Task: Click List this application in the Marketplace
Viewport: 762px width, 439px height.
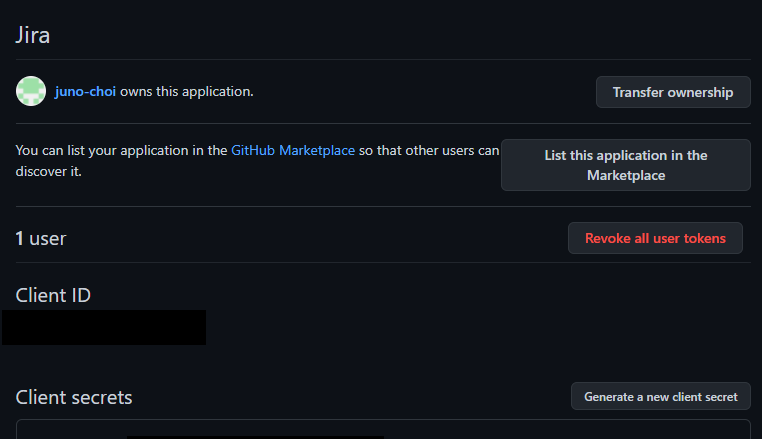Action: [625, 165]
